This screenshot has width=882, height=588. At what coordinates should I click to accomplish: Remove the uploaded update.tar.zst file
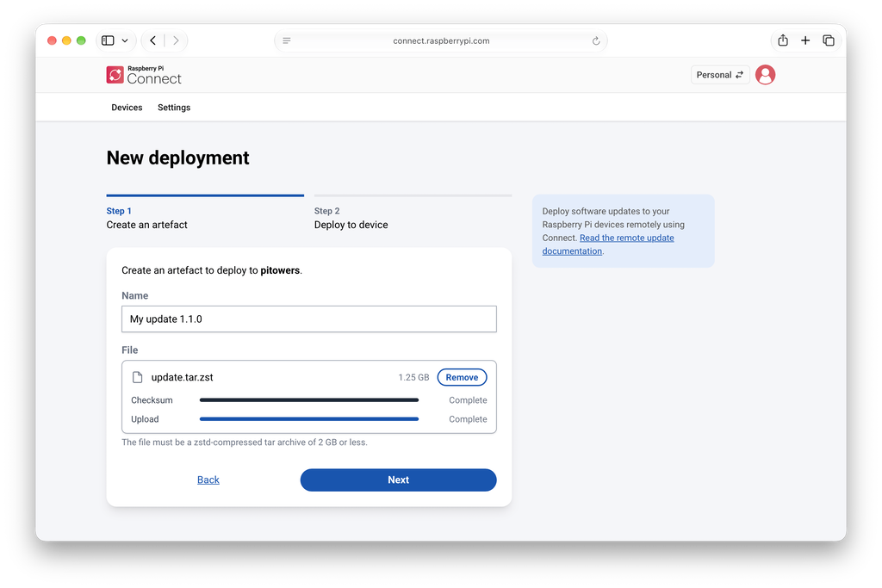[462, 377]
